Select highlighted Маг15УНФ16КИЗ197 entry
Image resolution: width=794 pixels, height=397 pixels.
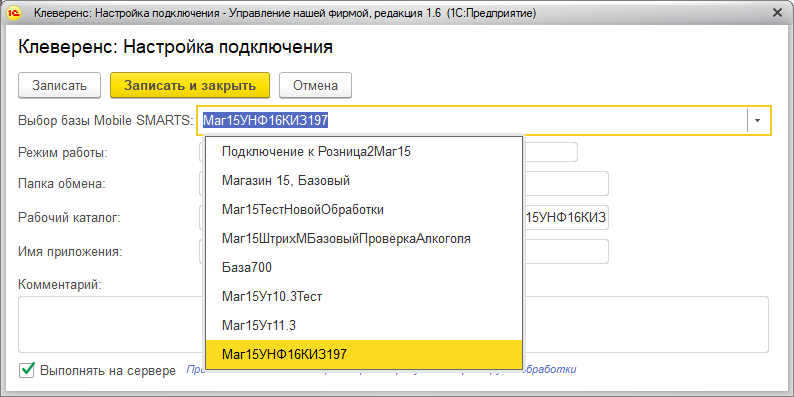[364, 354]
